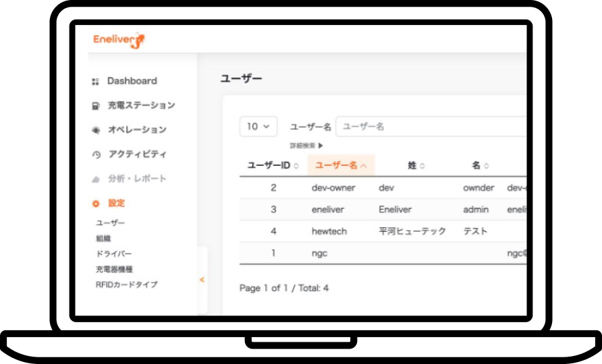Click the 姓 column header
This screenshot has width=602, height=364.
coord(412,166)
